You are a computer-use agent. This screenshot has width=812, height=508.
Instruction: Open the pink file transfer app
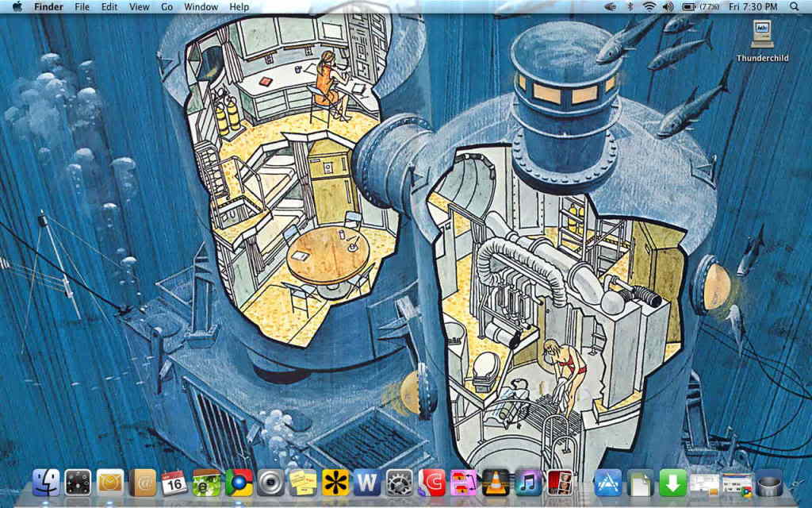point(463,483)
